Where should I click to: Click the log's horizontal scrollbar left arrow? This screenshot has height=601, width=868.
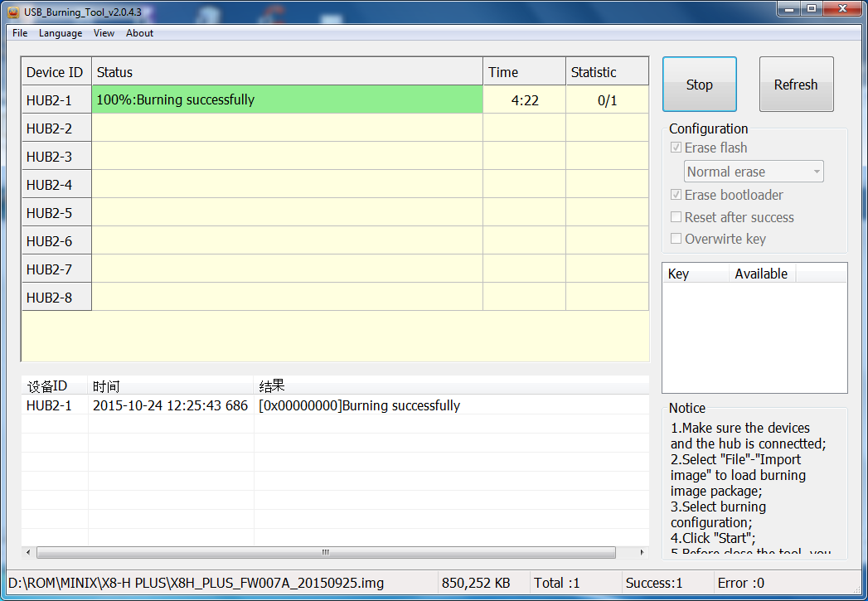coord(29,552)
